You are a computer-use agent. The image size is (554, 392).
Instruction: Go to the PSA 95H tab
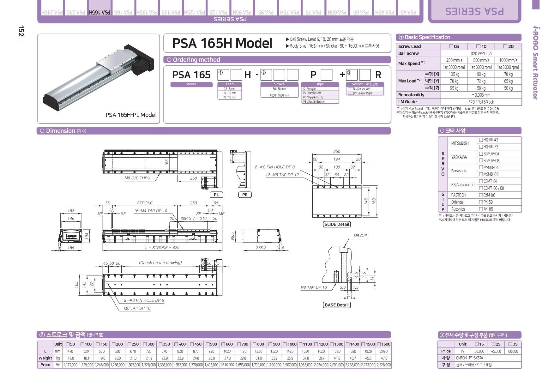242,8
